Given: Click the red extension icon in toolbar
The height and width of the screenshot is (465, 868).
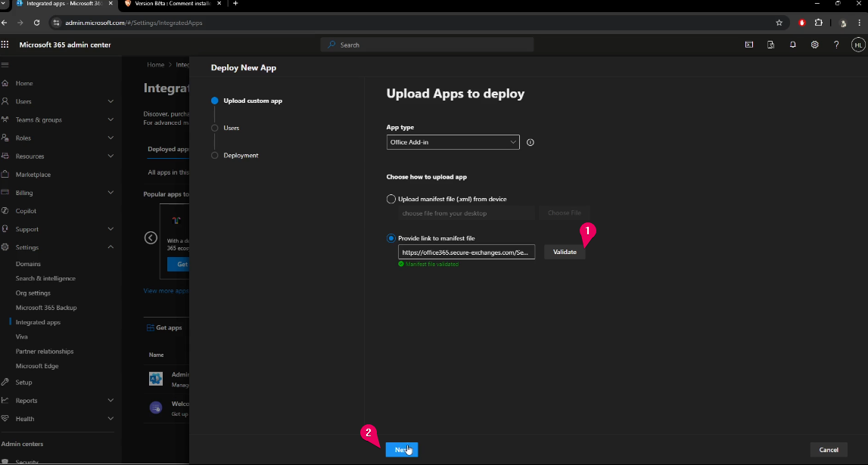Looking at the screenshot, I should tap(801, 23).
